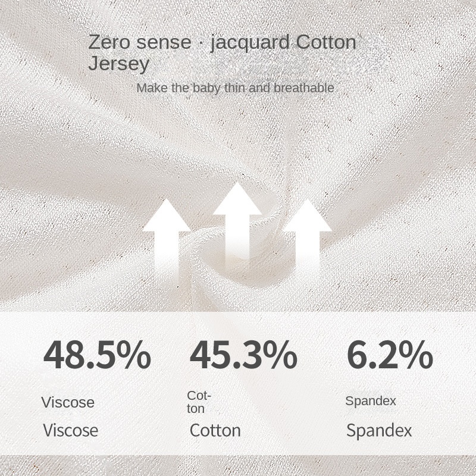The image size is (476, 476).
Task: Click the hyphenated "Cot-ton" label
Action: [x=199, y=402]
